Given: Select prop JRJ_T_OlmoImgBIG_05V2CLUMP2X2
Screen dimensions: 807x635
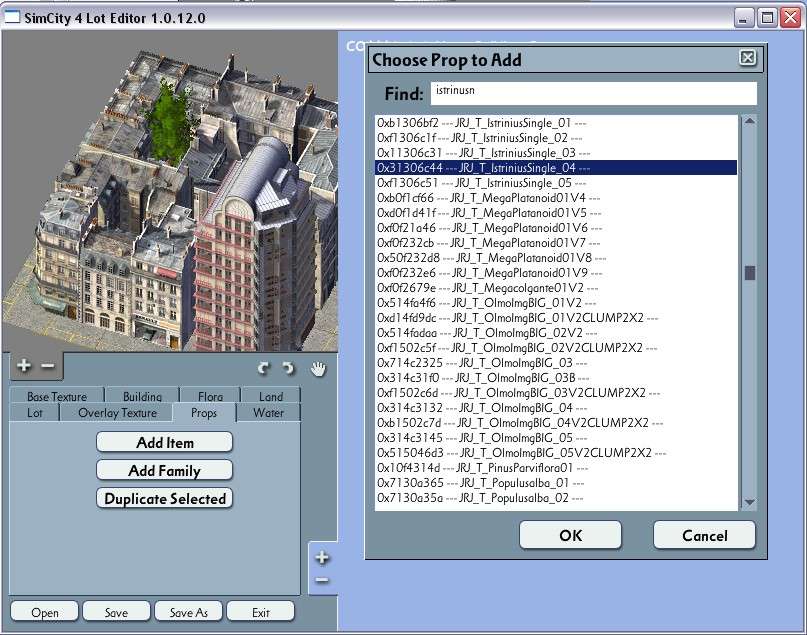Looking at the screenshot, I should [556, 453].
